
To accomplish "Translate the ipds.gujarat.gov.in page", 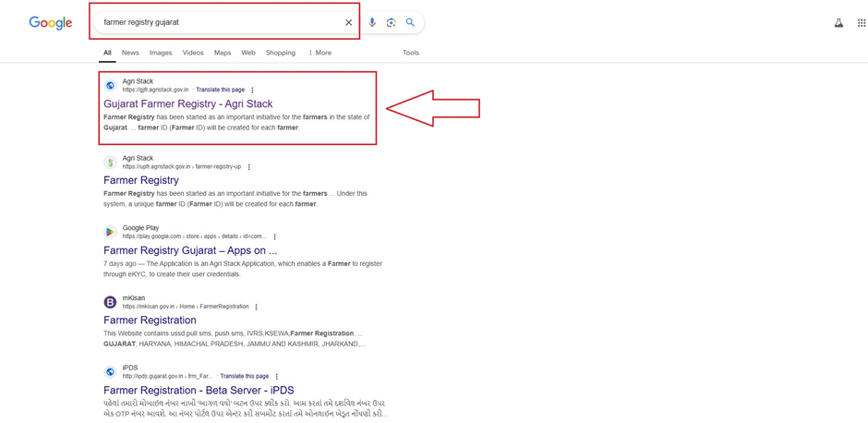I will click(245, 377).
